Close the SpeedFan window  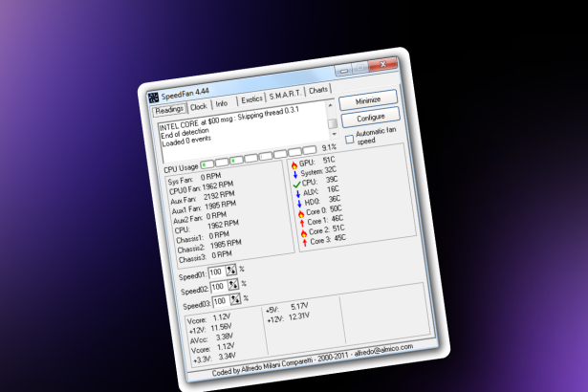point(382,65)
